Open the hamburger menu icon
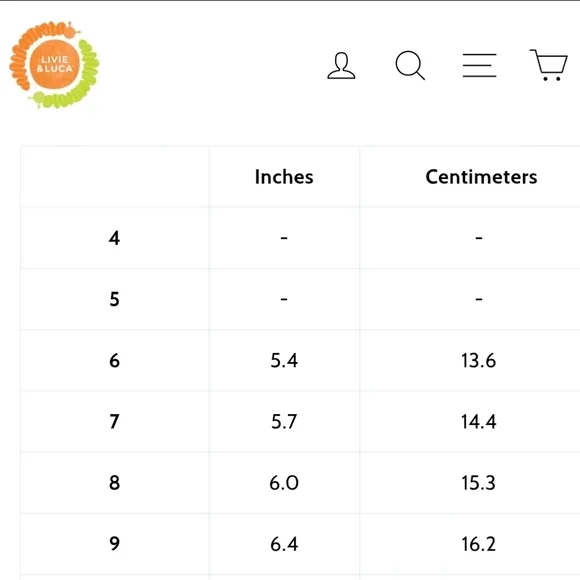Viewport: 580px width, 580px height. coord(479,65)
